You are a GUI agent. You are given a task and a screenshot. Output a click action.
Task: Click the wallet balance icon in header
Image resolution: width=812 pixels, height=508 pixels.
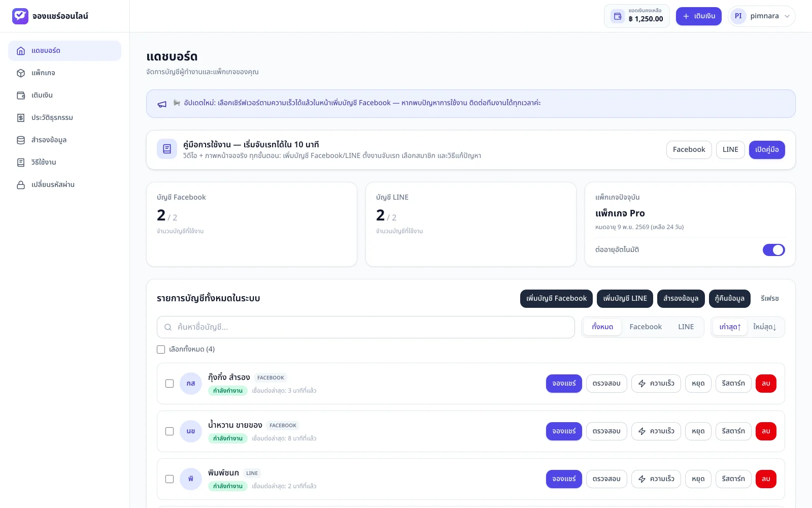(618, 16)
